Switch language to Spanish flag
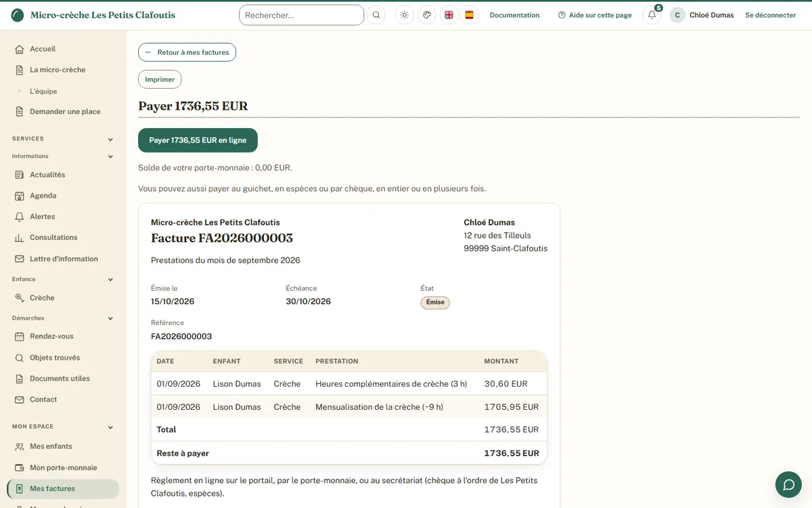Image resolution: width=812 pixels, height=508 pixels. pos(469,15)
